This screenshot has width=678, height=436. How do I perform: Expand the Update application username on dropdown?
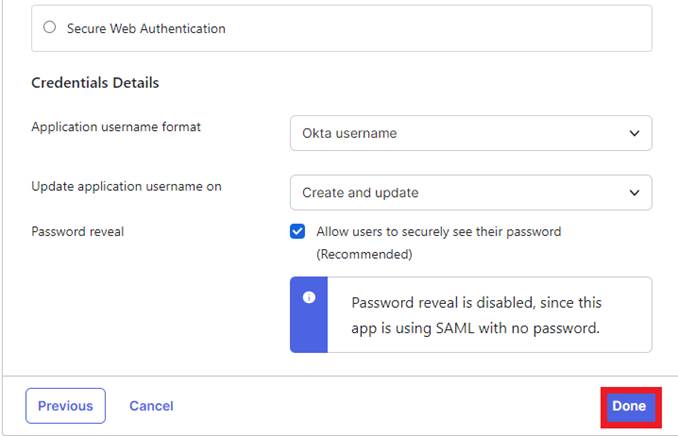tap(470, 192)
